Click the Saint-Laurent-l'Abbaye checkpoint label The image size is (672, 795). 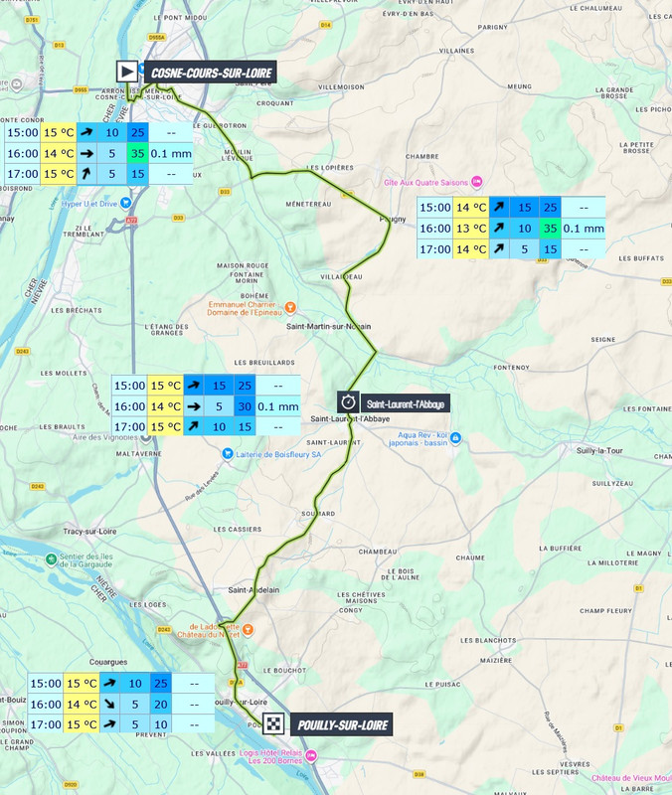pos(406,403)
